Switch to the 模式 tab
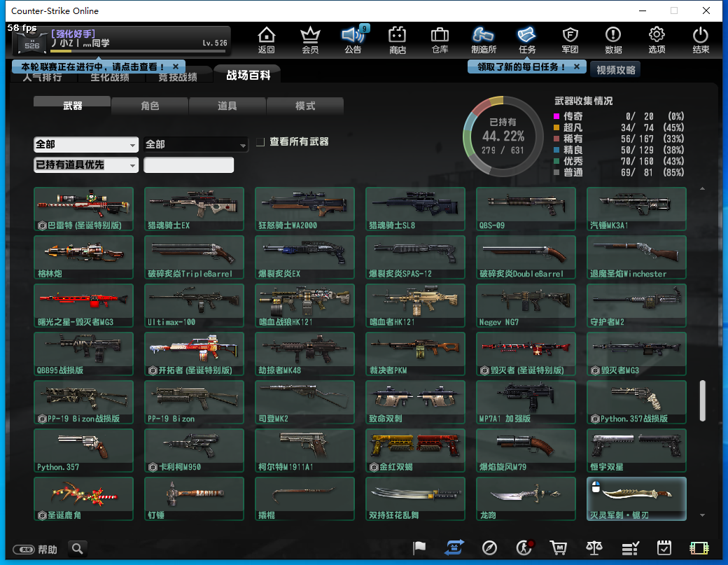This screenshot has height=565, width=728. 305,106
